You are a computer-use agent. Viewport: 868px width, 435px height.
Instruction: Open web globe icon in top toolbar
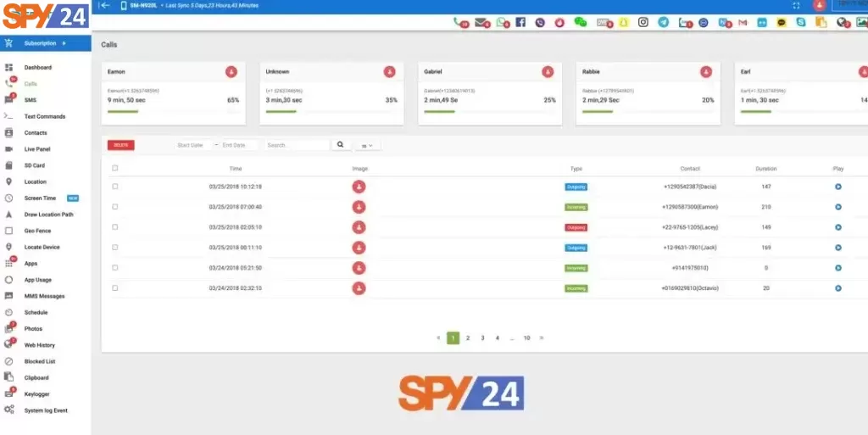pyautogui.click(x=843, y=23)
